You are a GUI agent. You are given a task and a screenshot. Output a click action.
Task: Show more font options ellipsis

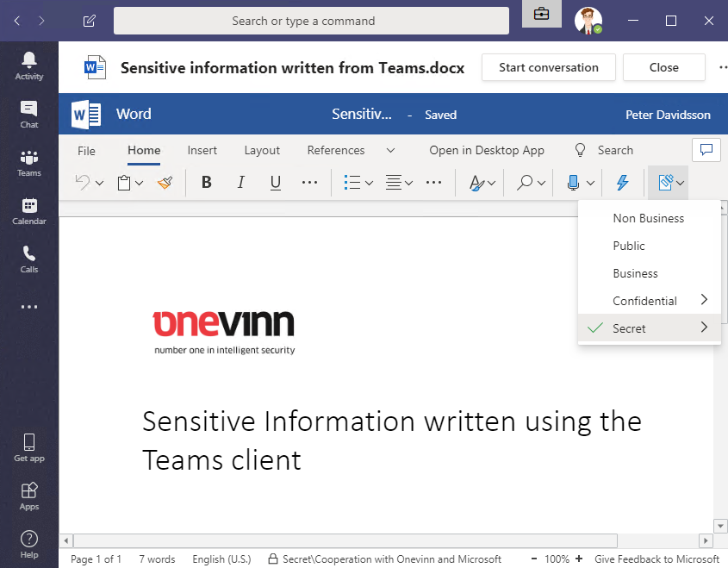point(309,183)
